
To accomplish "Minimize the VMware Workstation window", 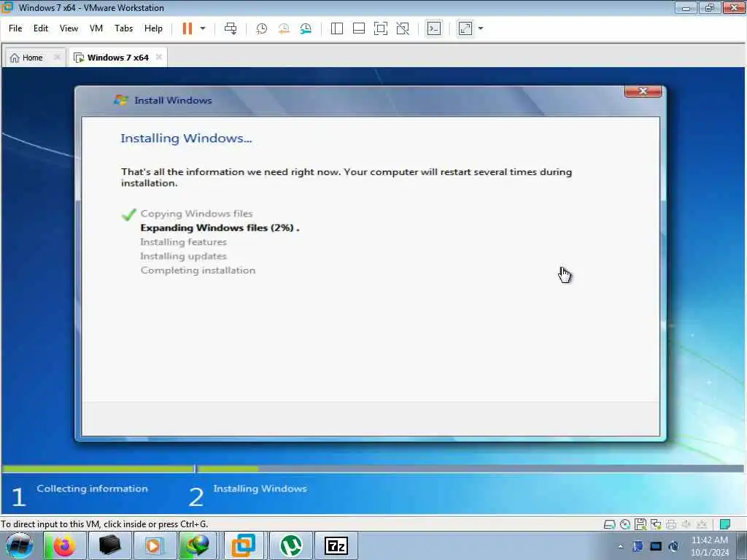I will click(x=686, y=7).
